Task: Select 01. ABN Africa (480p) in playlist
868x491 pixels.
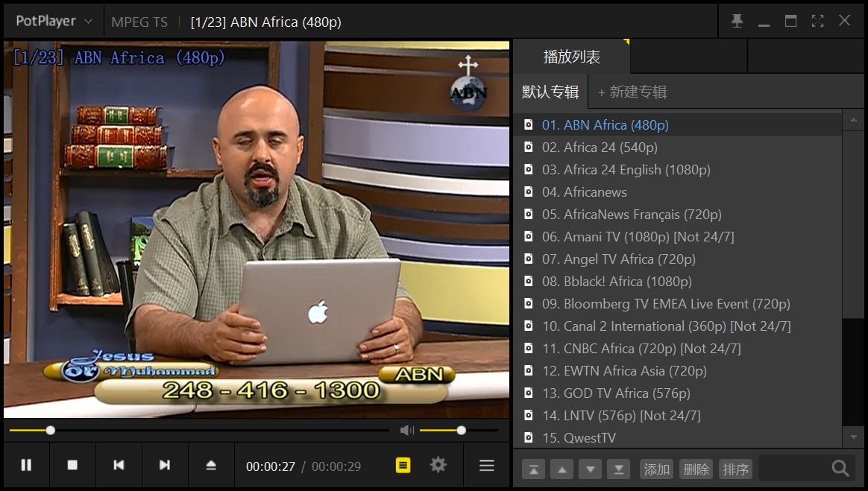Action: (x=678, y=125)
